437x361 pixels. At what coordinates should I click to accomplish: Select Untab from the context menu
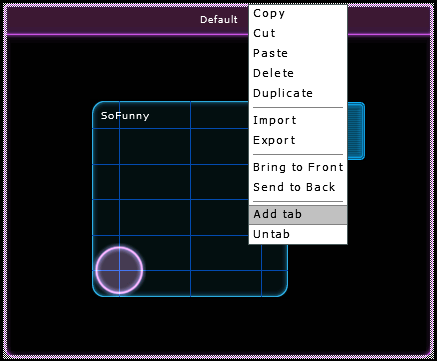298,234
